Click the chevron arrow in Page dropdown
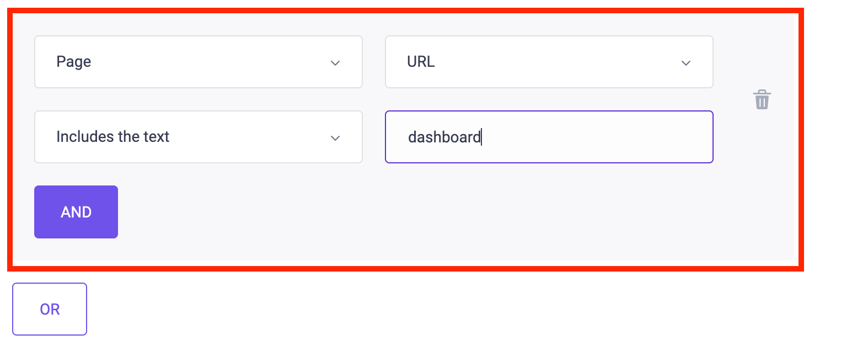868x340 pixels. coord(335,63)
